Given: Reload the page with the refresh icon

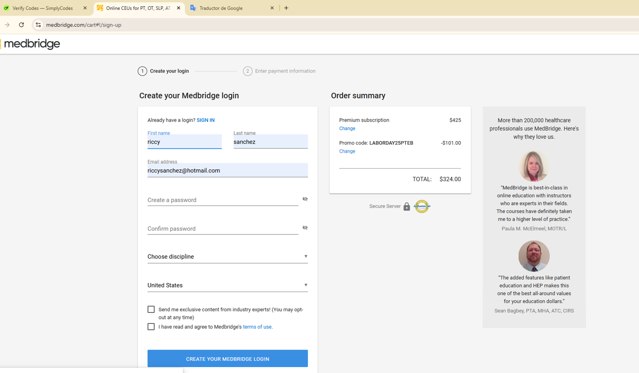Looking at the screenshot, I should coord(21,25).
